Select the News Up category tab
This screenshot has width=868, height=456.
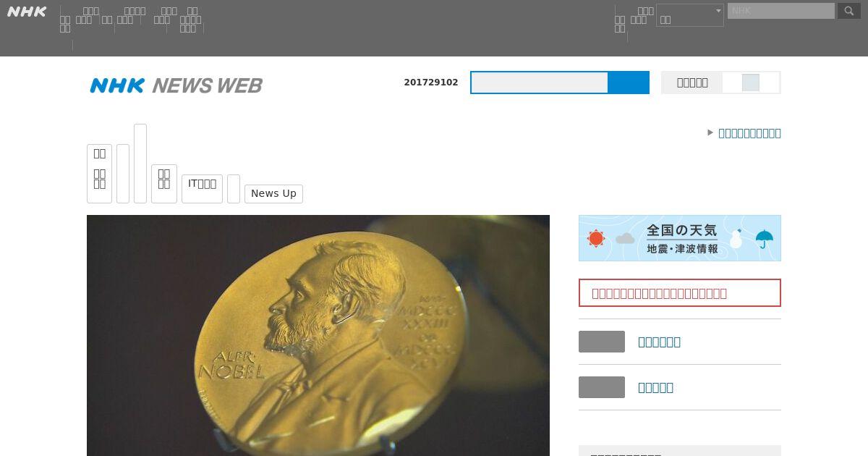tap(273, 194)
